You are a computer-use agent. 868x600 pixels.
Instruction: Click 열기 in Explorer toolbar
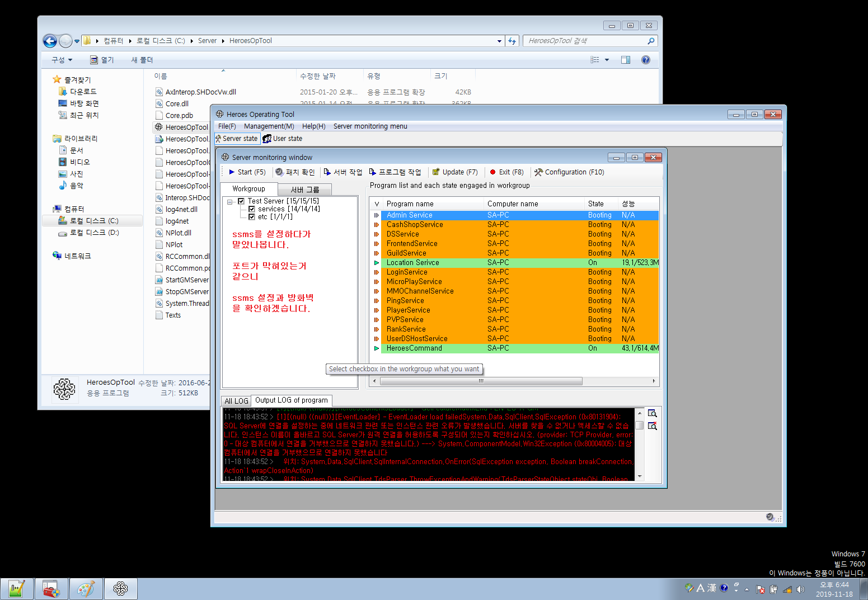[x=102, y=60]
